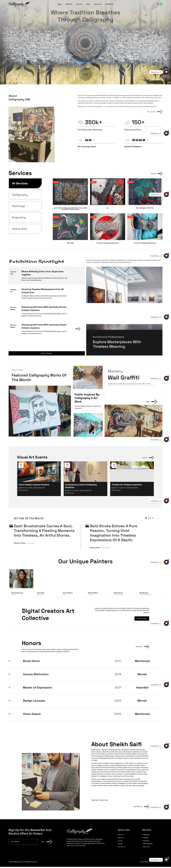Screen dimensions: 171x868
Task: Click the Next arrow under Wall Graffiti
Action: [x=154, y=401]
